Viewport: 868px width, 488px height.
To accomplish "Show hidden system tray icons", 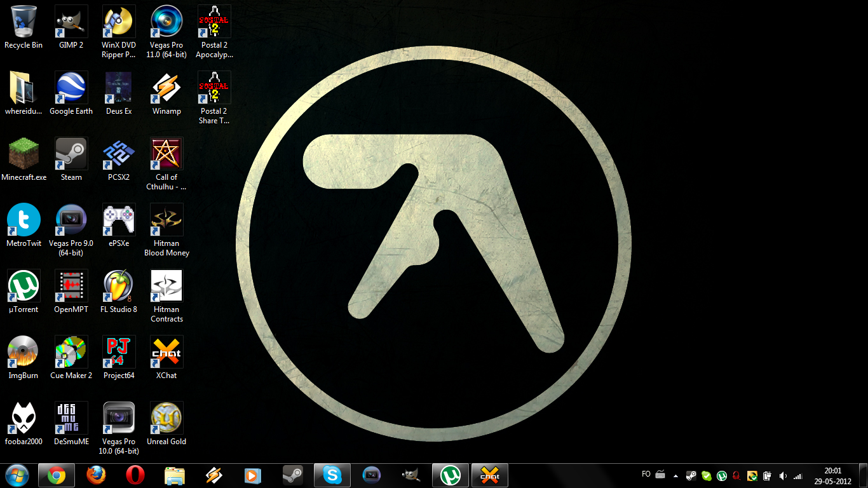I will click(675, 476).
